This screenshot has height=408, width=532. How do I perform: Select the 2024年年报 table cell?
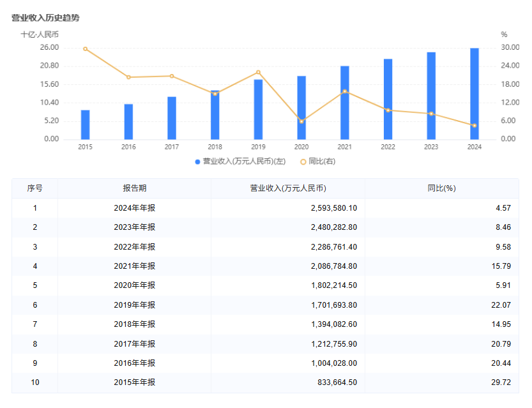click(135, 208)
